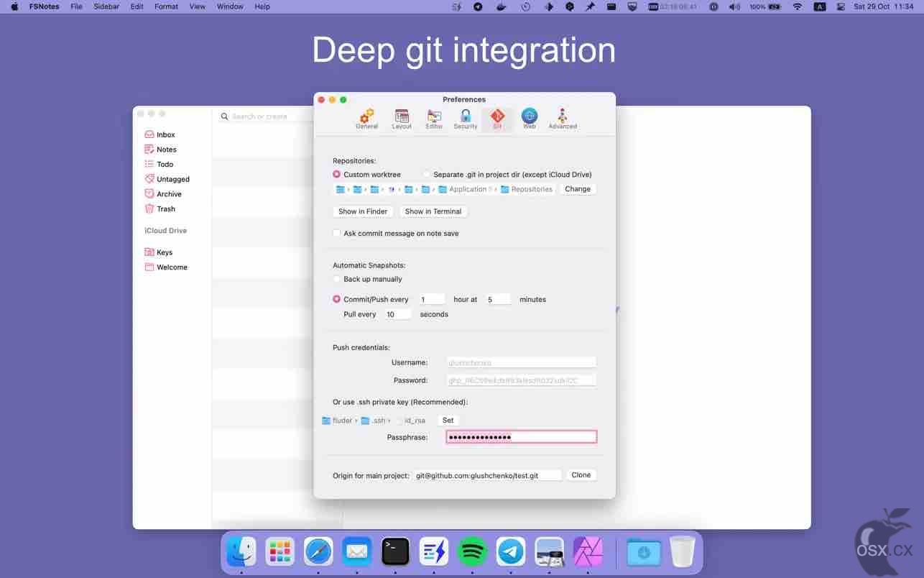Click the fluder folder in key path
The height and width of the screenshot is (578, 924).
tap(337, 421)
